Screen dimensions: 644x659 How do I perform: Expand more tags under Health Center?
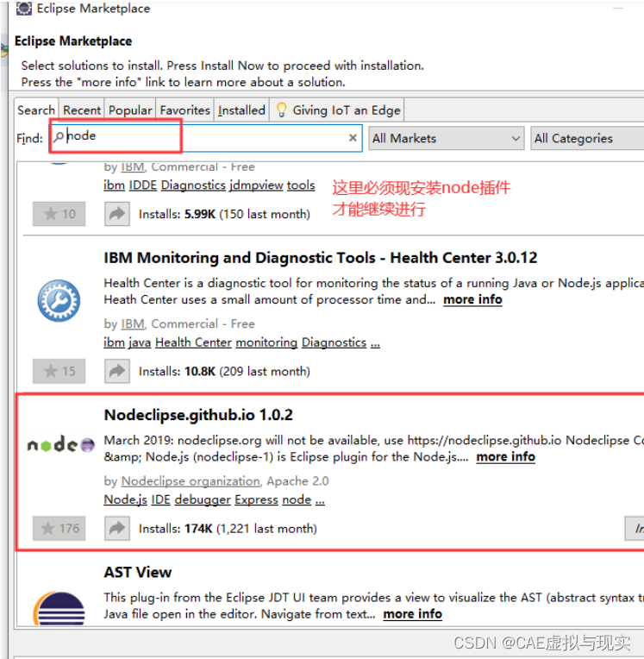[375, 343]
